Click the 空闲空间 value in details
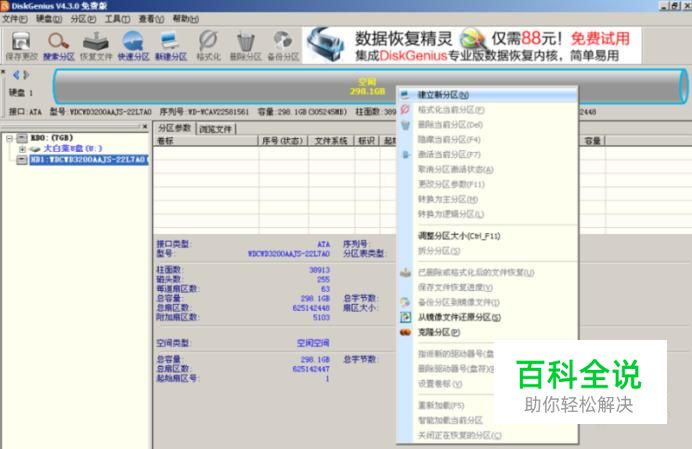Image resolution: width=692 pixels, height=449 pixels. 313,343
